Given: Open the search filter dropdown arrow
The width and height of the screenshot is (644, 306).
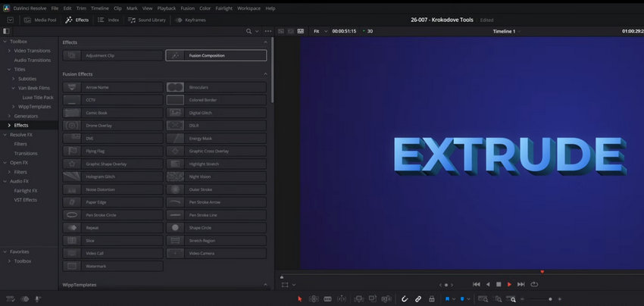Looking at the screenshot, I should (x=257, y=31).
